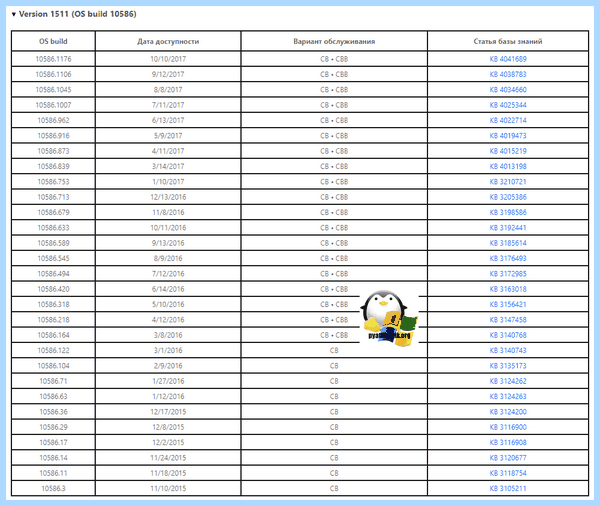Open link KB 3172985
Screen dimensions: 600x506
(508, 274)
